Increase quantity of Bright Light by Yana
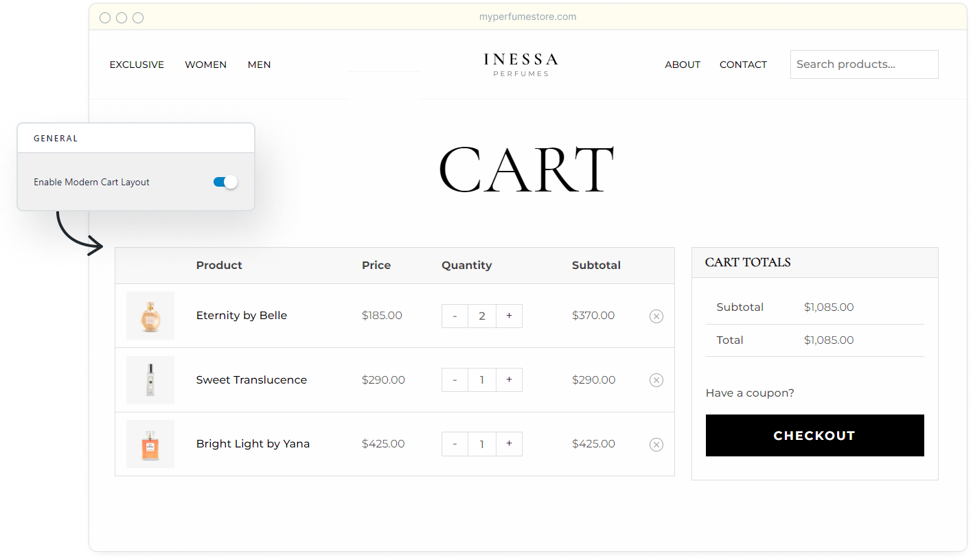Screen dimensions: 973x560 tap(509, 444)
